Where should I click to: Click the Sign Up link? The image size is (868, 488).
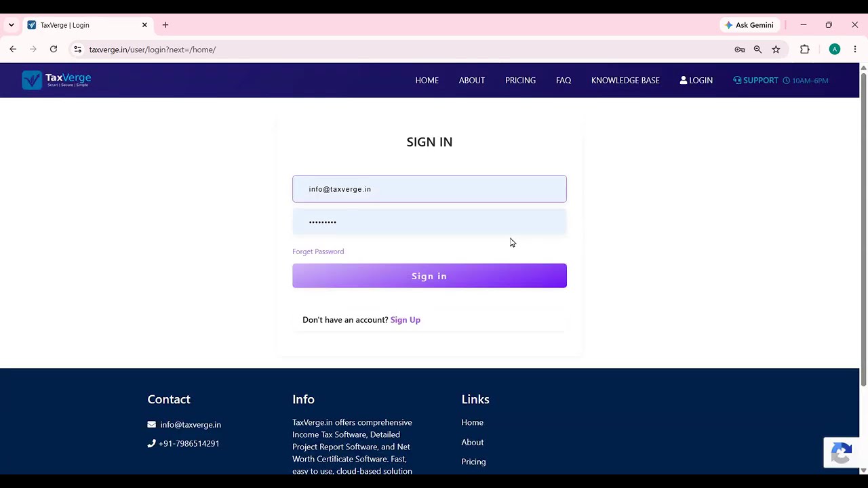pyautogui.click(x=405, y=320)
